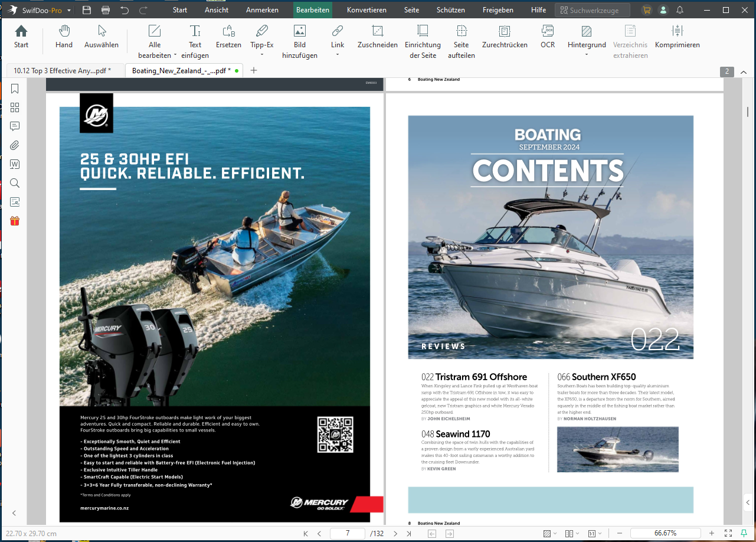The width and height of the screenshot is (756, 542).
Task: Open Einrichtung der Seite
Action: (423, 41)
